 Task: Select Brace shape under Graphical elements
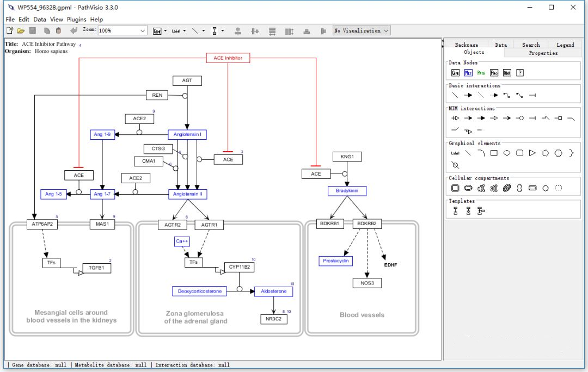coord(571,153)
